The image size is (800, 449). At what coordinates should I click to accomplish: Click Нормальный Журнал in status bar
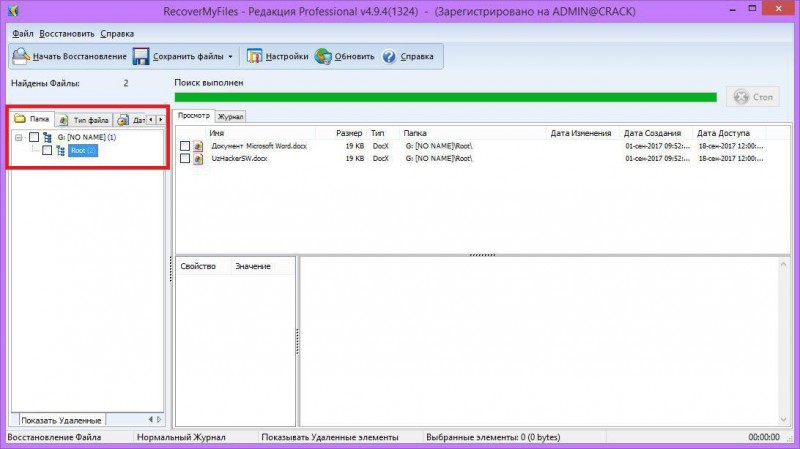coord(181,437)
